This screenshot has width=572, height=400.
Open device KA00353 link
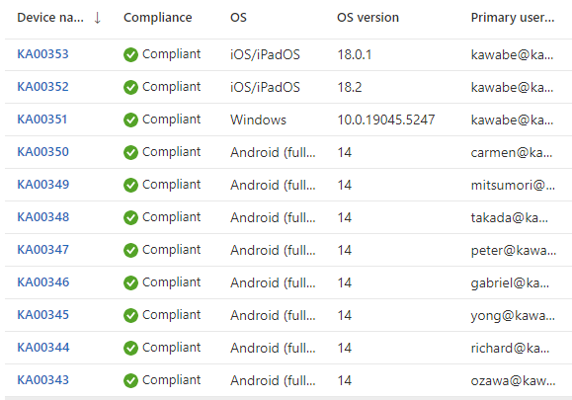[x=43, y=54]
